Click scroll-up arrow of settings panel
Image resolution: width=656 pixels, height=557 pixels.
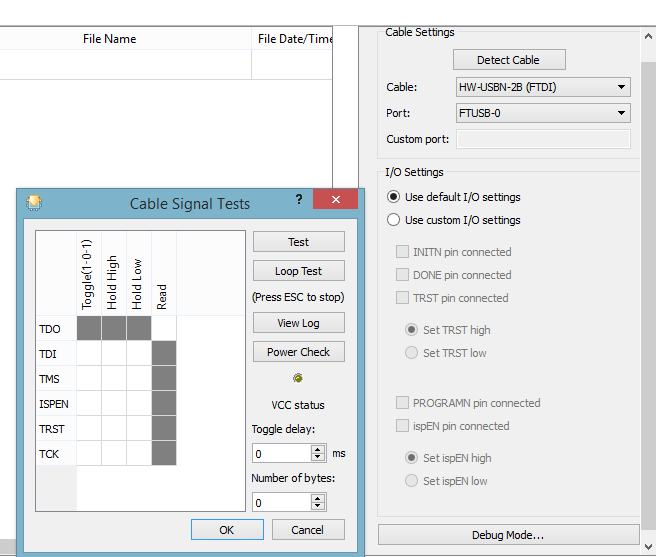(x=648, y=36)
